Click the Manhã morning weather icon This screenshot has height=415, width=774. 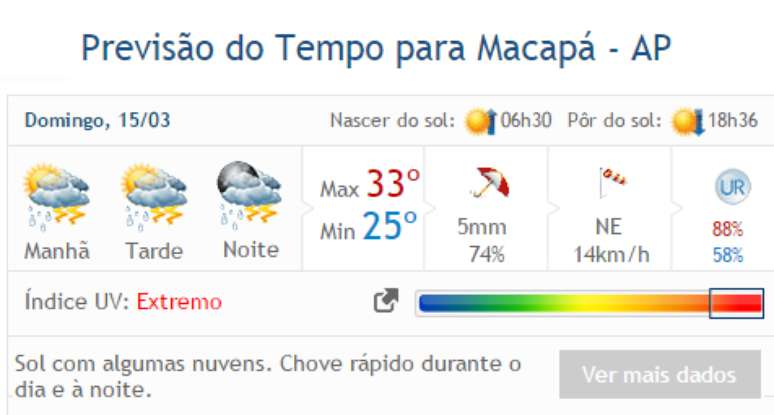57,194
